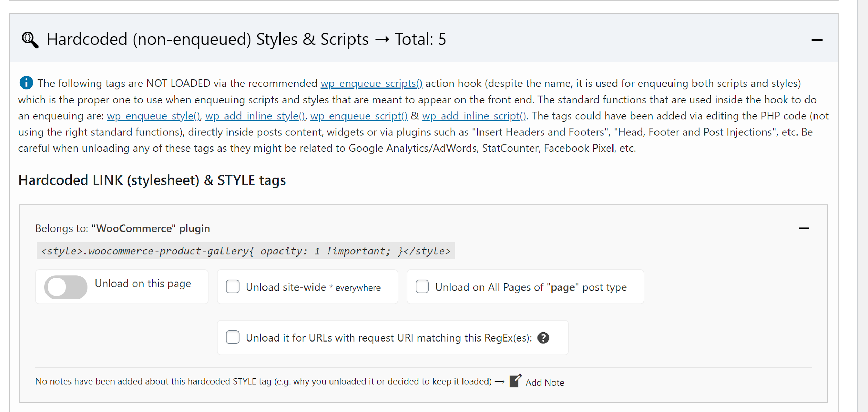Toggle Unload on this page switch

[66, 287]
